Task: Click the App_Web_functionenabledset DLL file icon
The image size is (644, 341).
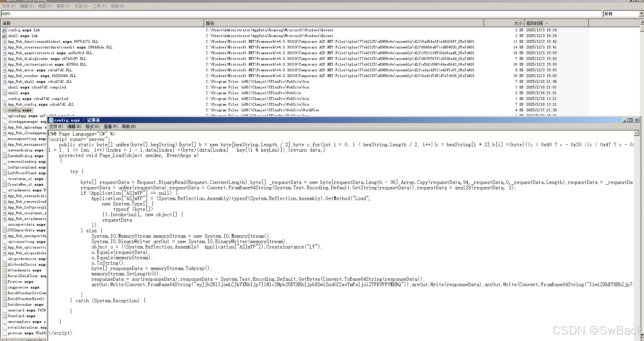Action: tap(5, 42)
